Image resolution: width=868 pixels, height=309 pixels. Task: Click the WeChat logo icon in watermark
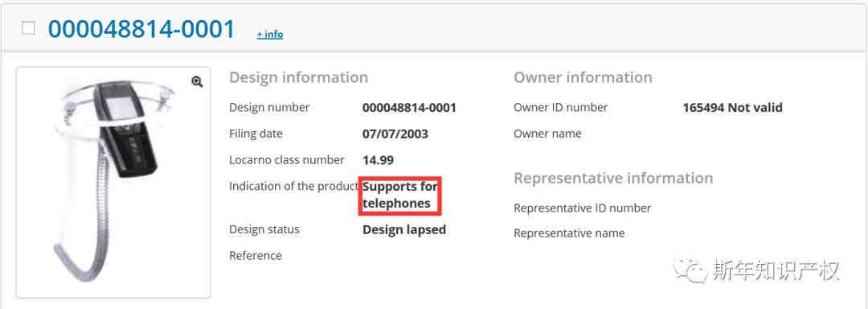(690, 271)
